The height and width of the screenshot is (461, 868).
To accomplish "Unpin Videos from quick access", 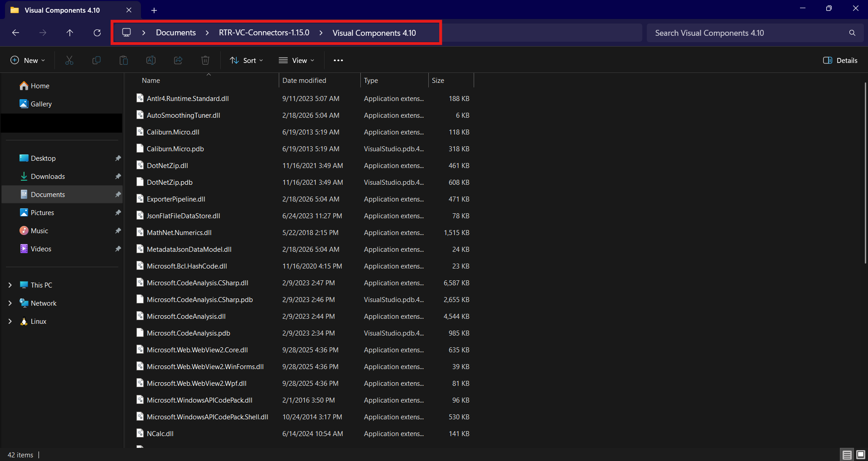I will tap(118, 249).
